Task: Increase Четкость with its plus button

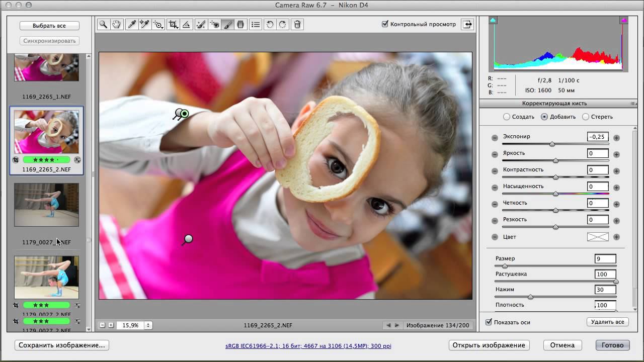Action: [x=616, y=204]
